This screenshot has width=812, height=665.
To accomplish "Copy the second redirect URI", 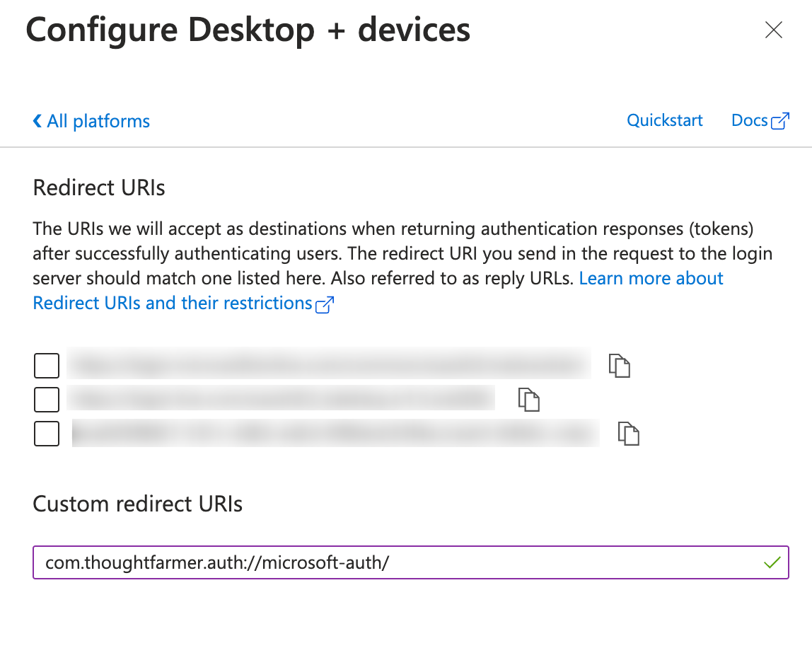I will coord(529,400).
